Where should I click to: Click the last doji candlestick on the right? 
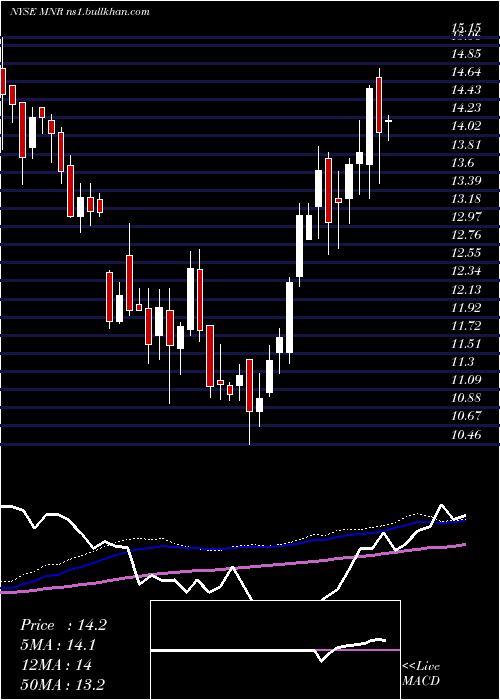[x=389, y=121]
